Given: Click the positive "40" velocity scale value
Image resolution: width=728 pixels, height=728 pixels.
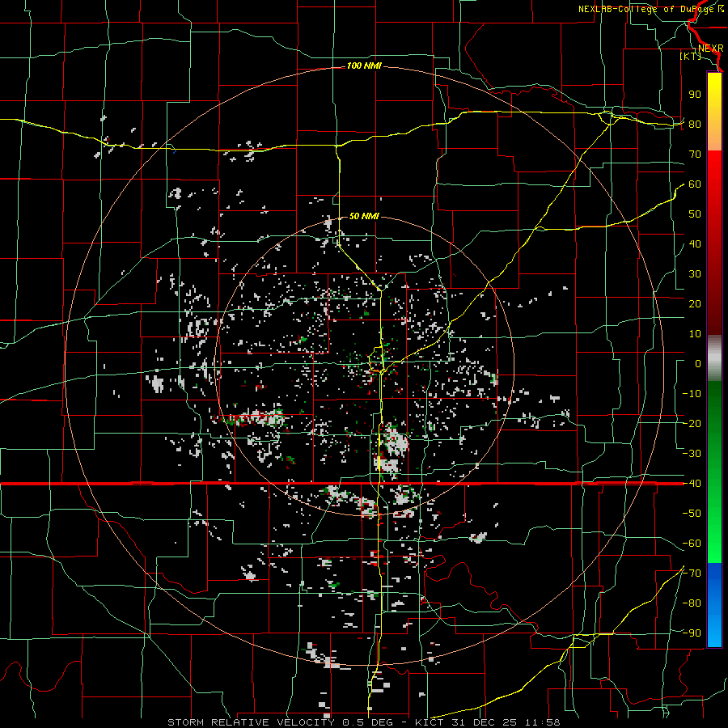Looking at the screenshot, I should point(695,244).
